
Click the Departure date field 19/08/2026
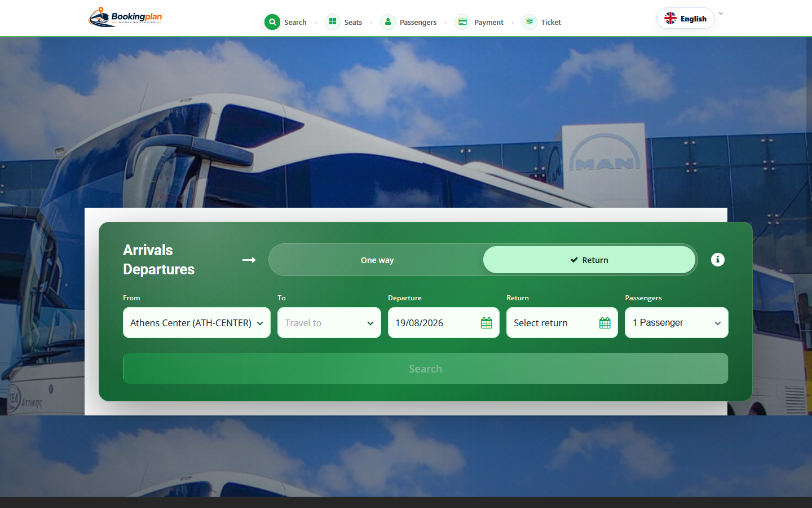[444, 323]
